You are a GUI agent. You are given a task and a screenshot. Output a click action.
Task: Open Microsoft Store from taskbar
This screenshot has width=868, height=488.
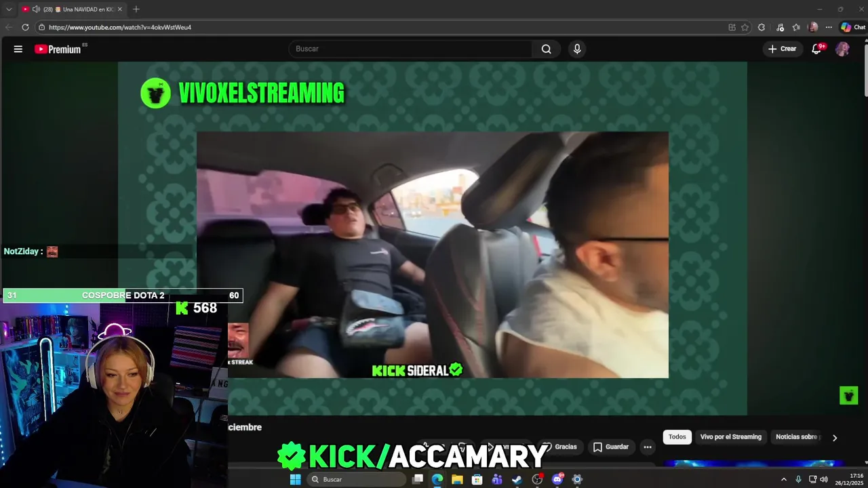pos(477,479)
